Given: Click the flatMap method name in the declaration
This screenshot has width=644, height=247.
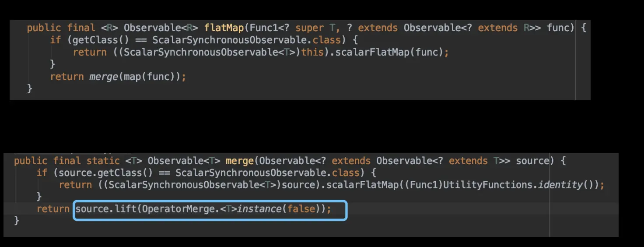Looking at the screenshot, I should (224, 28).
